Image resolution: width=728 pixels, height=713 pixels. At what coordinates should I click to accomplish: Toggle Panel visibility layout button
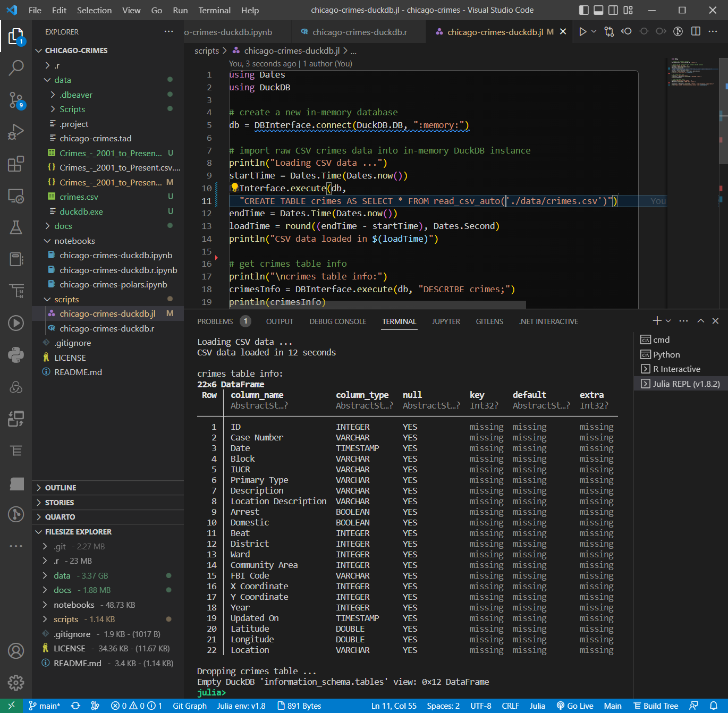pyautogui.click(x=598, y=10)
